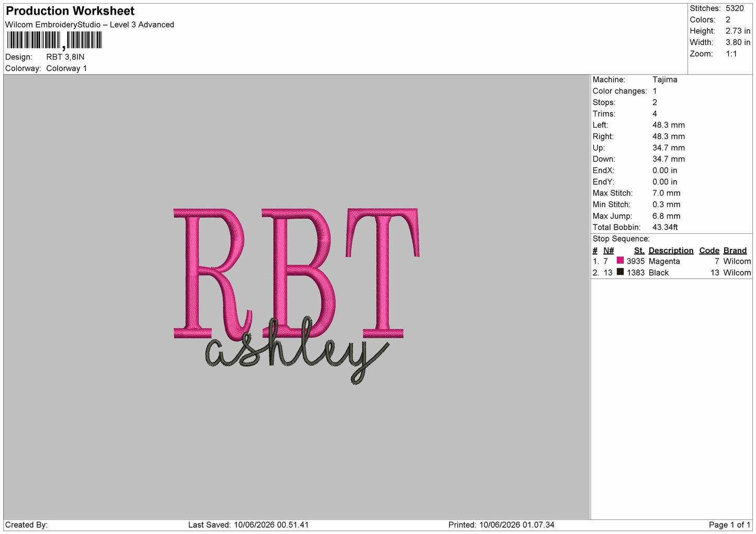Click the 'Stop Sequence:' heading

click(621, 239)
